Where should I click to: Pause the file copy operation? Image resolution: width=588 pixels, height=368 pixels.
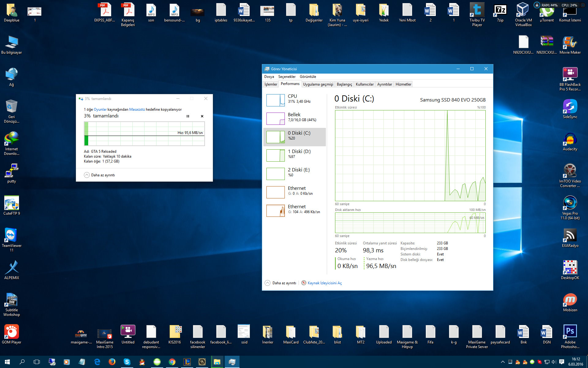tap(188, 116)
